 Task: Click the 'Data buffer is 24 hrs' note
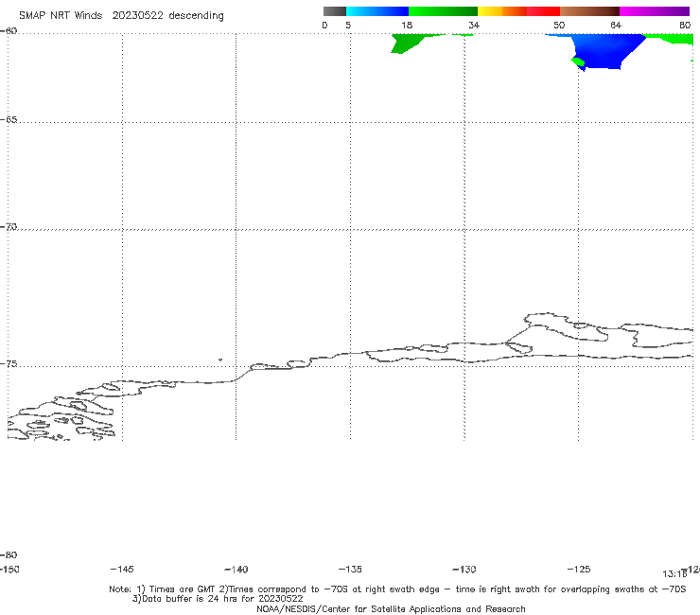pos(218,599)
